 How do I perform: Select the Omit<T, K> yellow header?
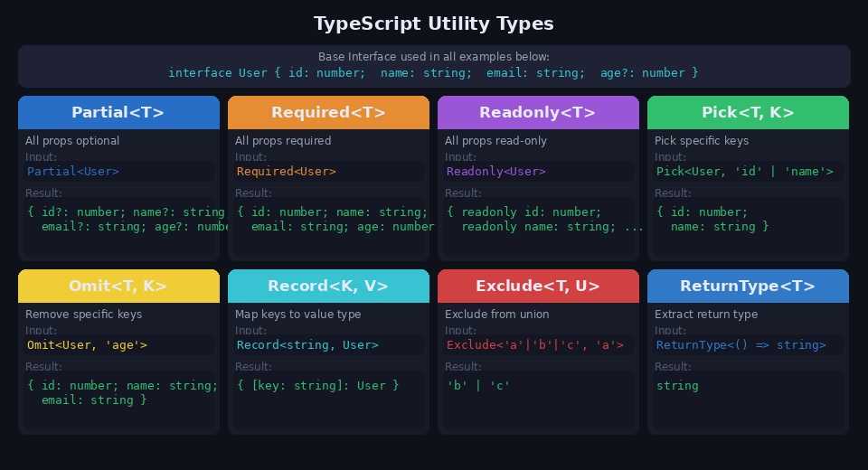tap(118, 287)
